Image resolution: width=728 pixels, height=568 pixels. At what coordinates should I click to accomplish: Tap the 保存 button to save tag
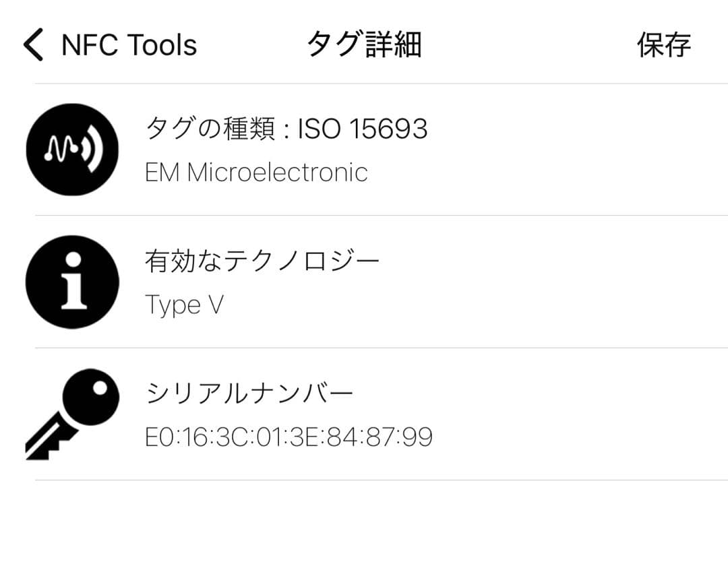click(x=663, y=45)
